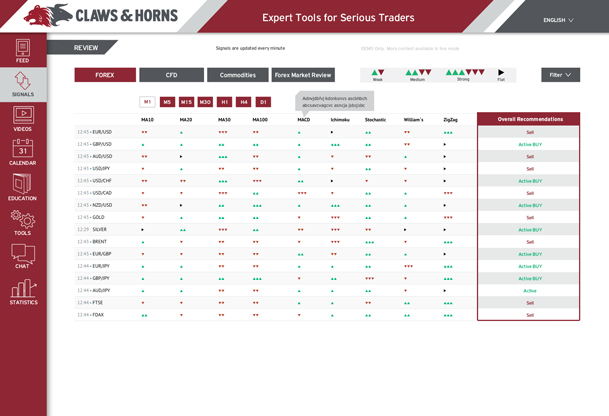Expand the Filter dropdown

coord(560,75)
